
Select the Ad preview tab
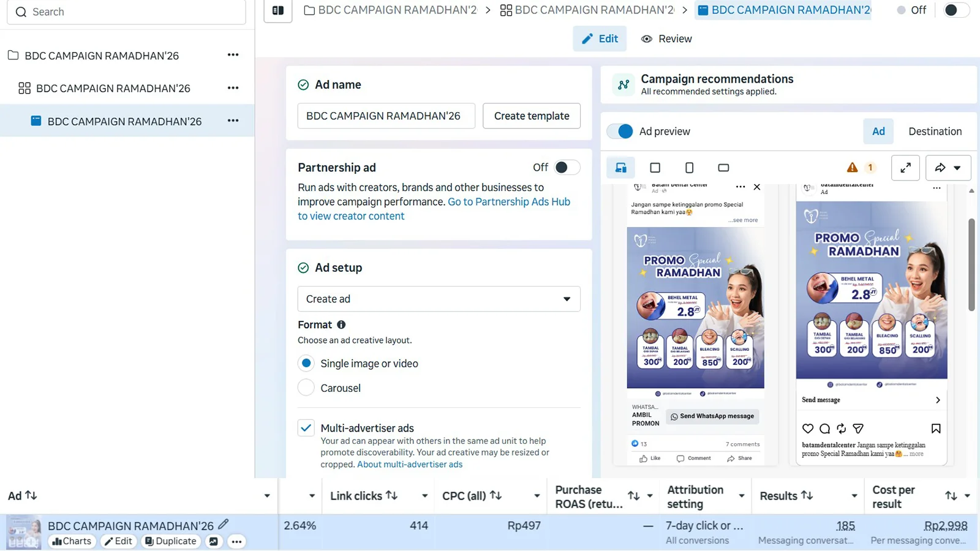pos(878,131)
